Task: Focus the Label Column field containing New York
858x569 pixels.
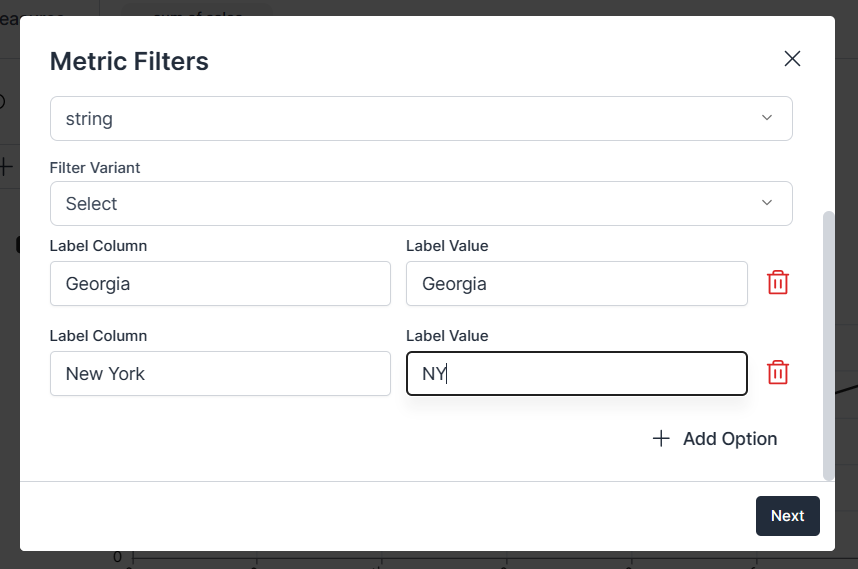Action: click(220, 374)
